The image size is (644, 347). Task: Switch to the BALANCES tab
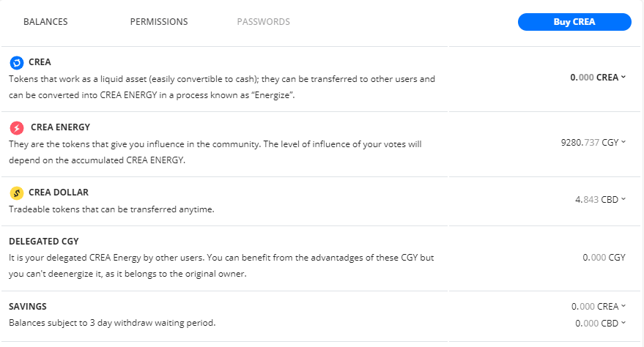pos(45,22)
